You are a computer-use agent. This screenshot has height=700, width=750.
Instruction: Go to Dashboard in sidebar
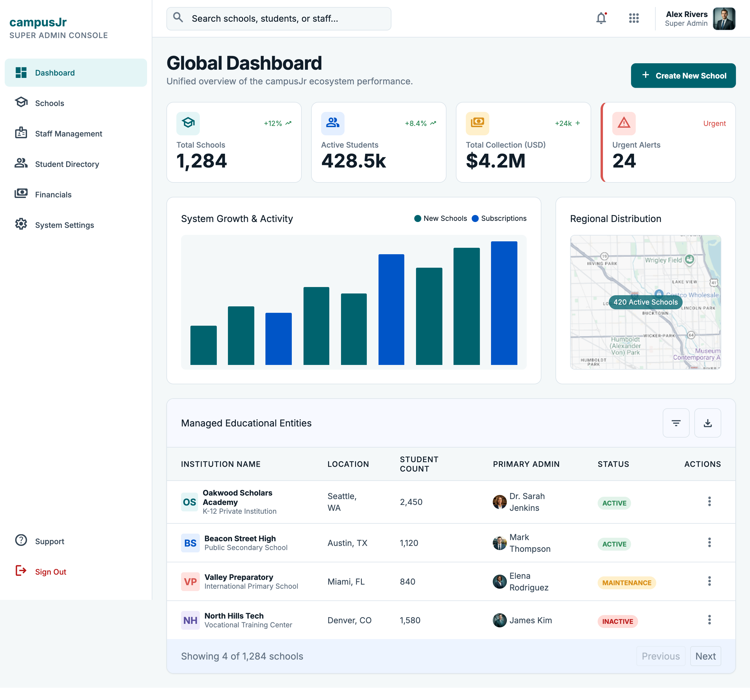click(76, 72)
